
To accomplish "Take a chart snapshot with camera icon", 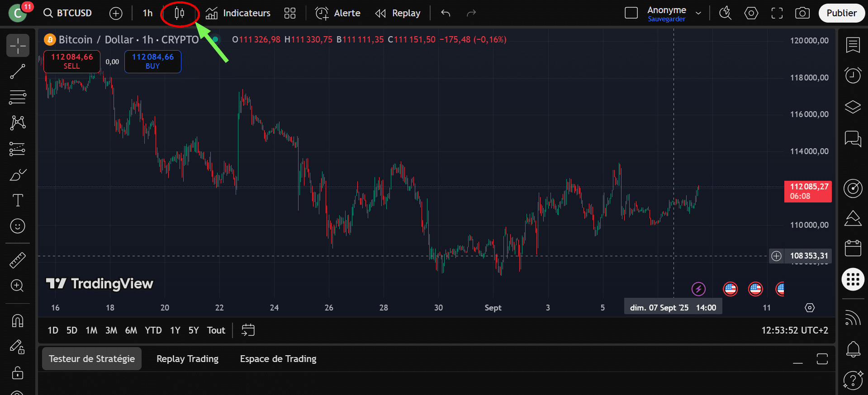I will coord(802,13).
